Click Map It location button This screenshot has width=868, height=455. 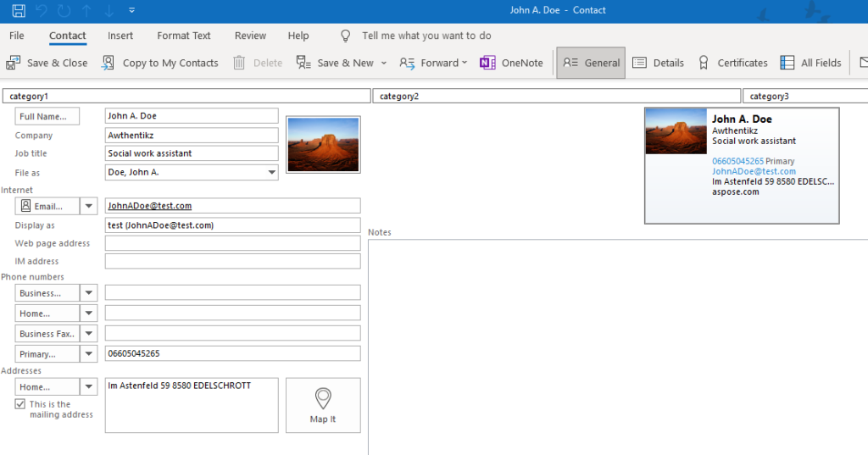tap(323, 405)
